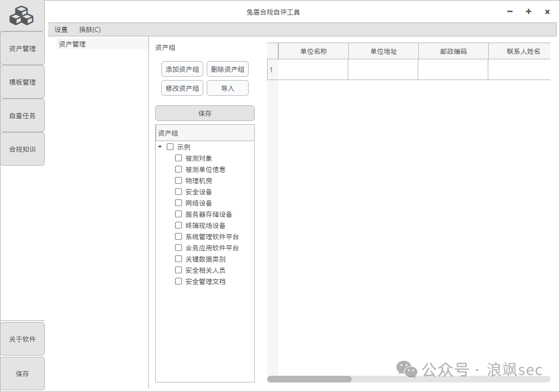Image resolution: width=560 pixels, height=392 pixels.
Task: Open the 关于软件 page from sidebar
Action: coord(22,339)
